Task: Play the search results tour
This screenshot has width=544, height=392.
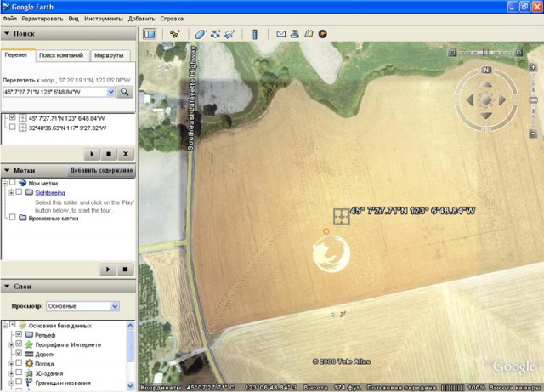Action: pos(92,154)
